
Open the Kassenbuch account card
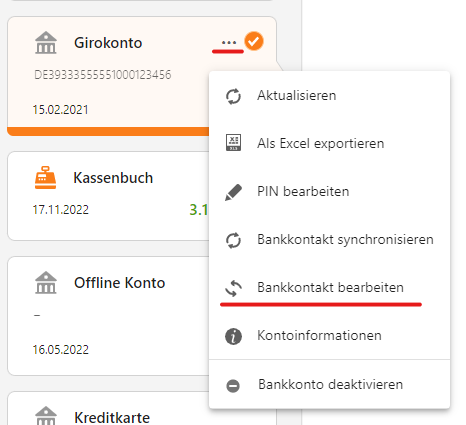point(108,196)
